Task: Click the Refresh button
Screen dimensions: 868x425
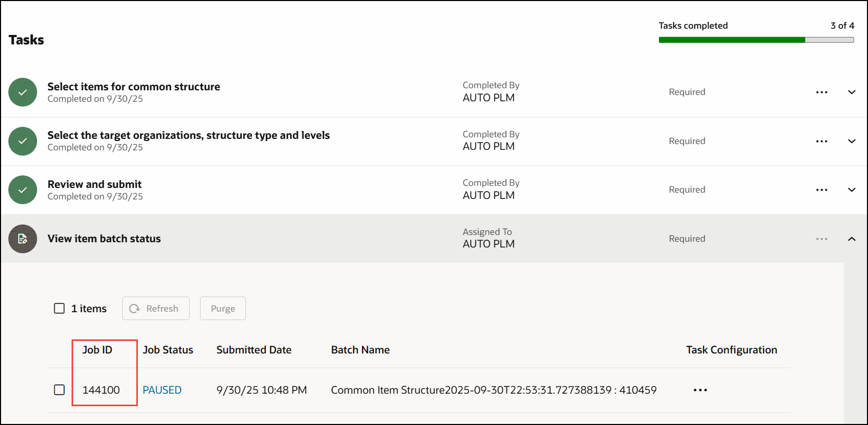Action: [156, 309]
